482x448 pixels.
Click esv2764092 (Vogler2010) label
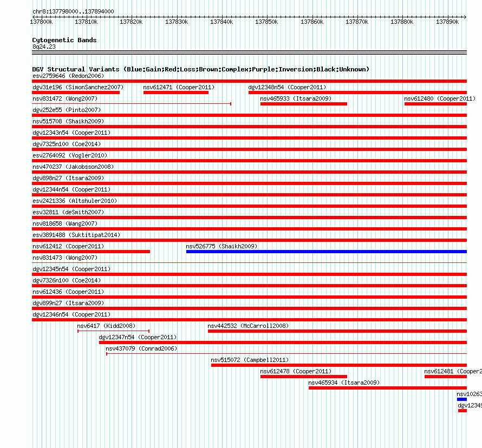tap(70, 155)
